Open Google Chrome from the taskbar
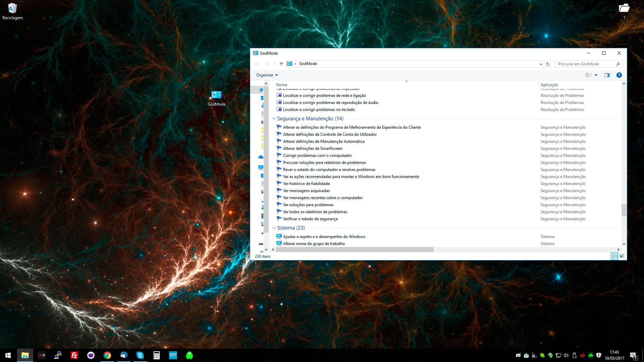 click(107, 355)
